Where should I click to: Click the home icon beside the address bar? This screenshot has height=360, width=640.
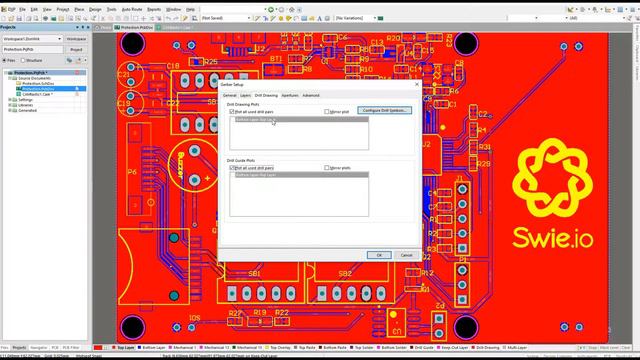coord(291,9)
